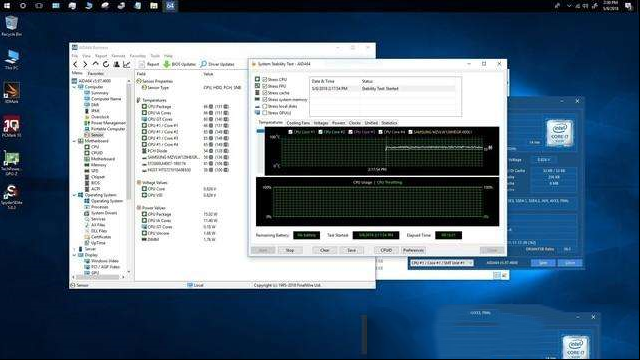Open the View menu in AIDA64
Image resolution: width=640 pixels, height=360 pixels.
87,56
